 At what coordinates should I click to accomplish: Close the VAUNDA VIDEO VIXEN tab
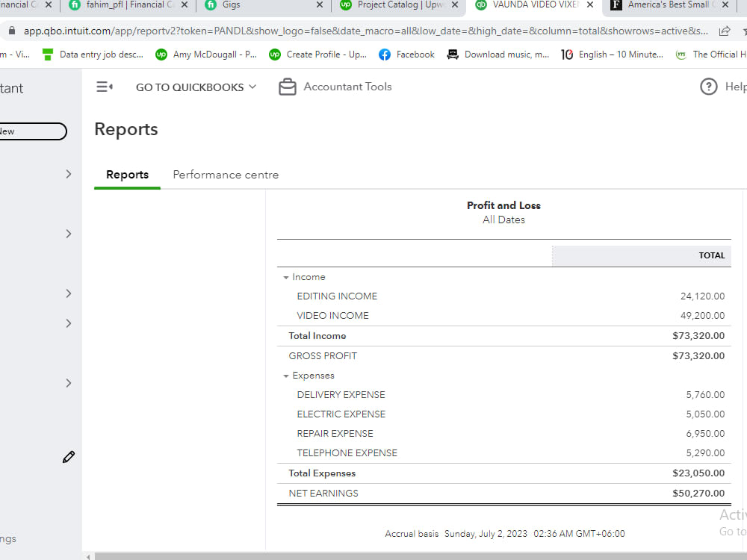click(590, 4)
